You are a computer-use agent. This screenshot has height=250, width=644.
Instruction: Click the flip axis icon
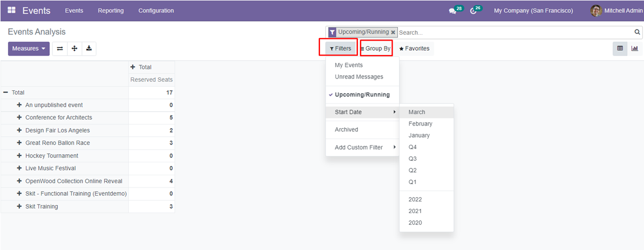click(x=60, y=49)
